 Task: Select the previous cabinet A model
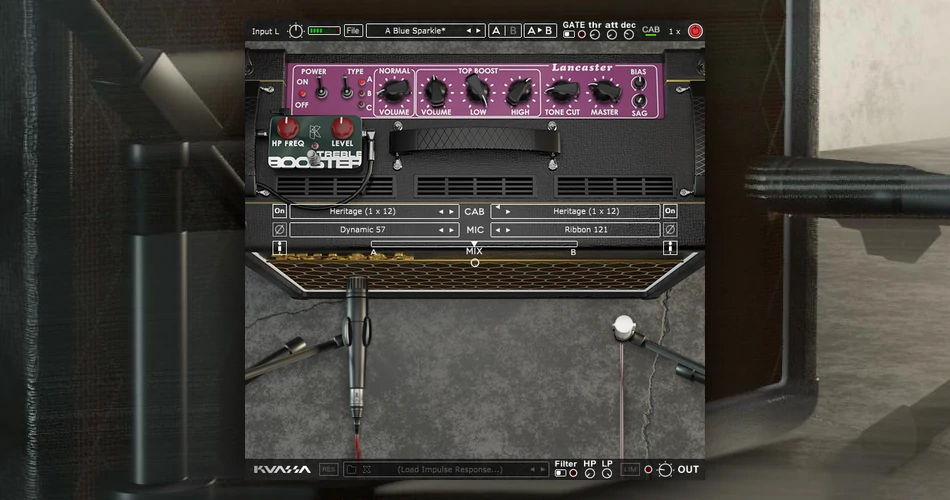441,212
